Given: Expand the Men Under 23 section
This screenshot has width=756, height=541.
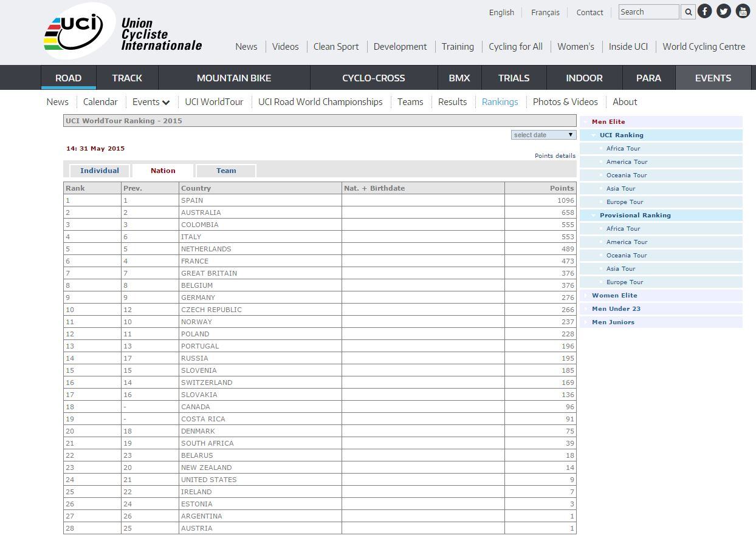Looking at the screenshot, I should [616, 309].
